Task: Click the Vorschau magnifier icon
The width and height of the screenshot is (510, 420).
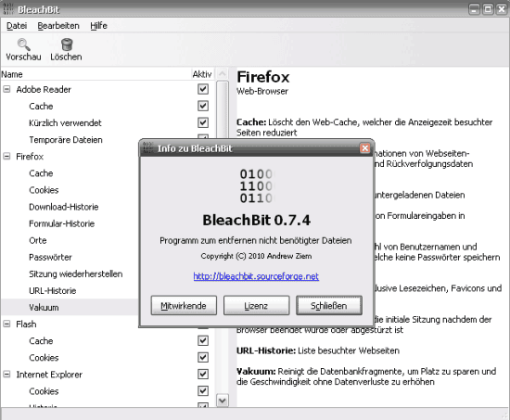Action: coord(23,45)
